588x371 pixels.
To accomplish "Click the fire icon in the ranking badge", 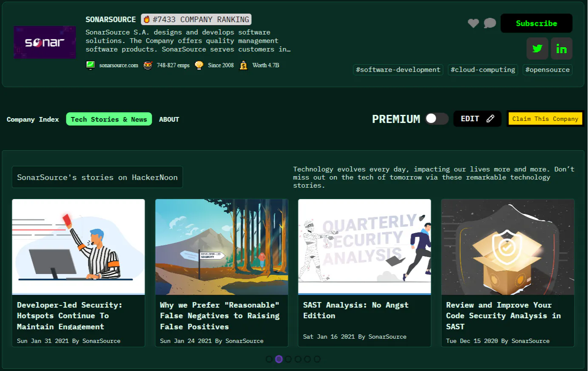I will pos(147,20).
